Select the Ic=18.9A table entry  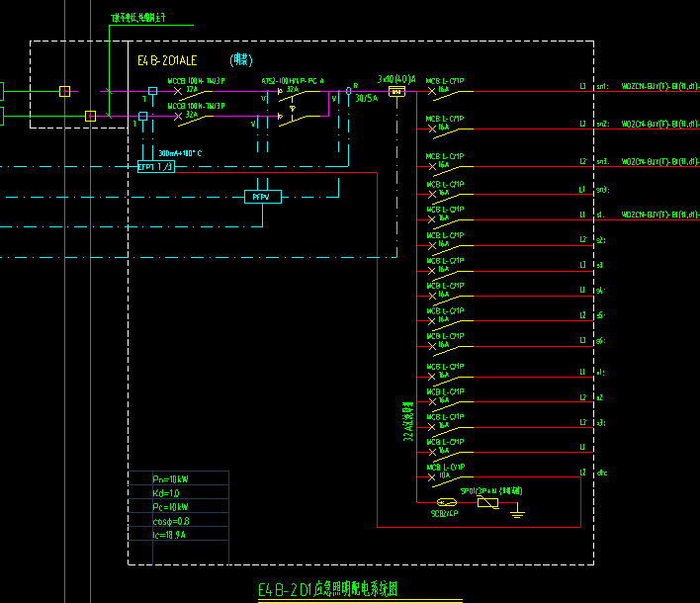tap(169, 535)
